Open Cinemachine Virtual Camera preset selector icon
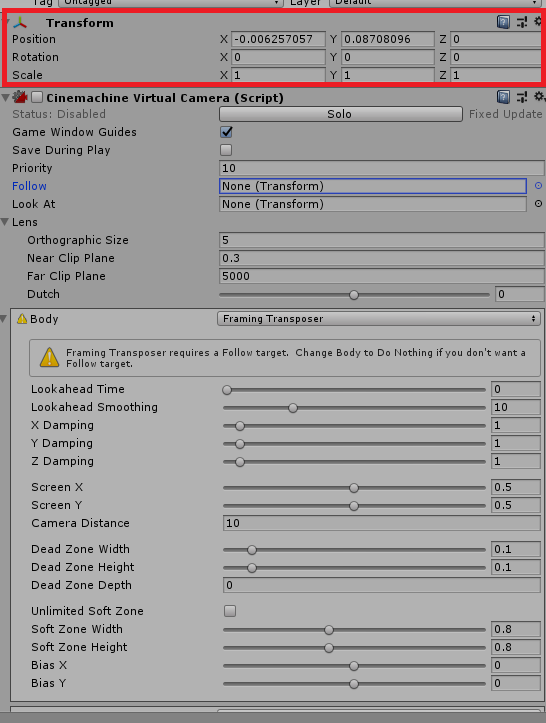Screen dimensions: 546x723 [x=522, y=97]
